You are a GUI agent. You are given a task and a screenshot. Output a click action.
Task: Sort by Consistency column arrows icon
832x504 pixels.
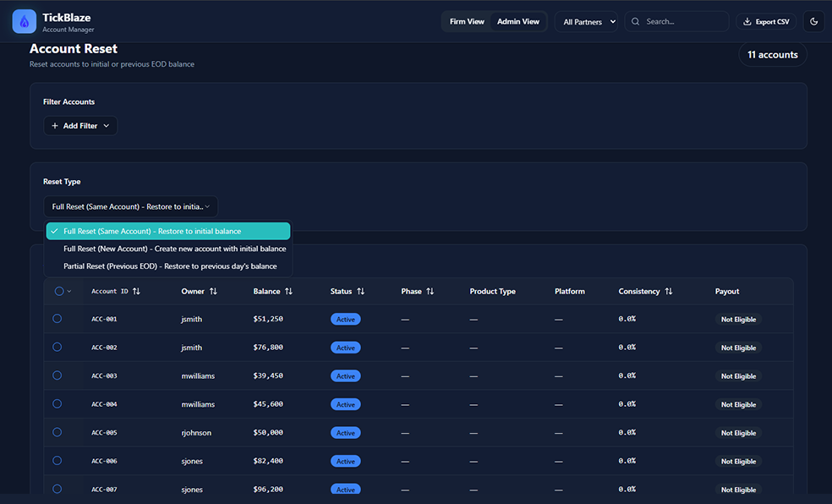coord(669,292)
